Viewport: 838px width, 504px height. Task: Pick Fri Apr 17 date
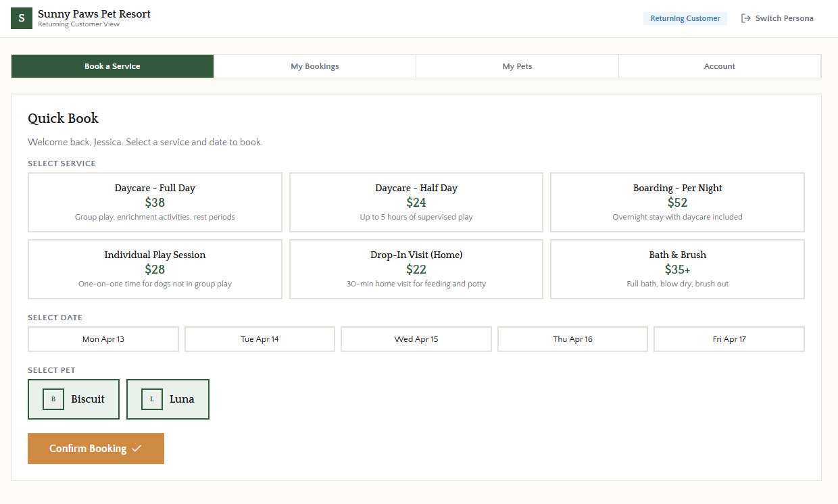point(729,339)
